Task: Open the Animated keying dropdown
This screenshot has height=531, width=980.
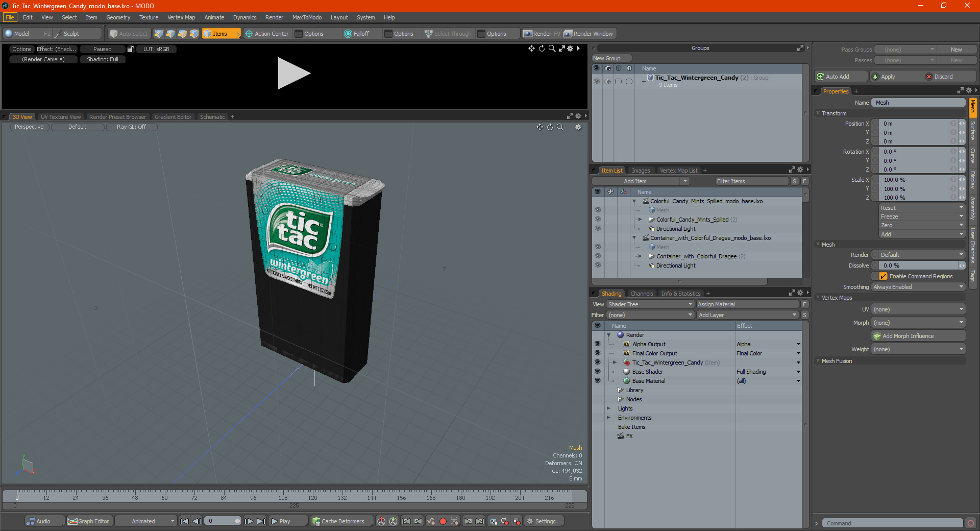Action: 146,521
